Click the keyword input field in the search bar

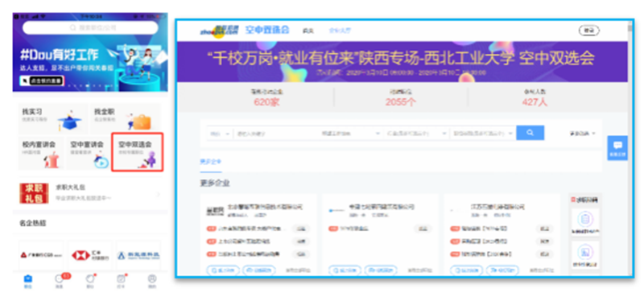click(275, 134)
